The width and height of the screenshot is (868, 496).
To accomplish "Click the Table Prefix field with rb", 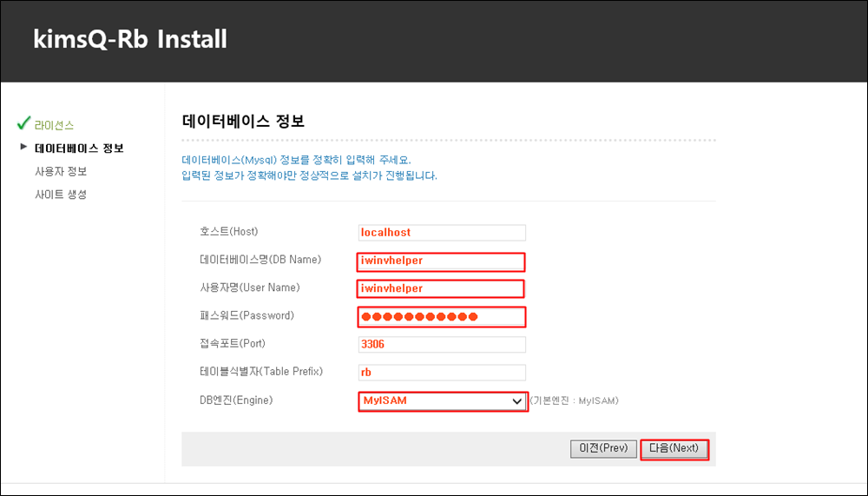I will 442,373.
